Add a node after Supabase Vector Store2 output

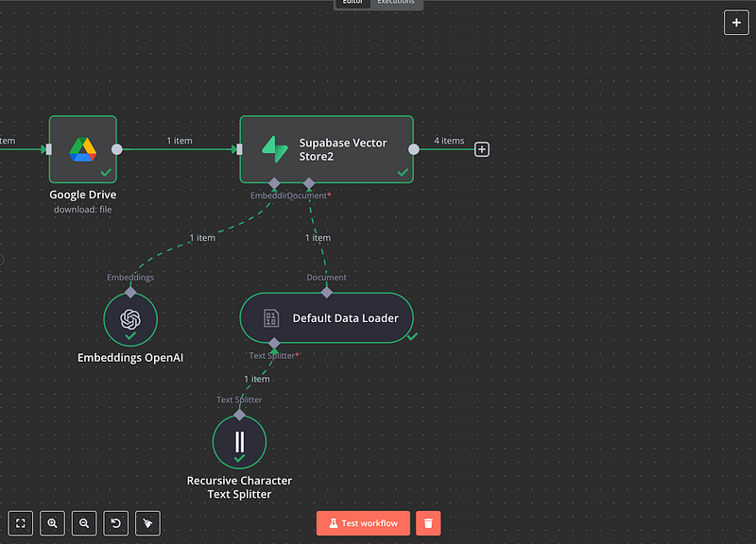pyautogui.click(x=482, y=149)
